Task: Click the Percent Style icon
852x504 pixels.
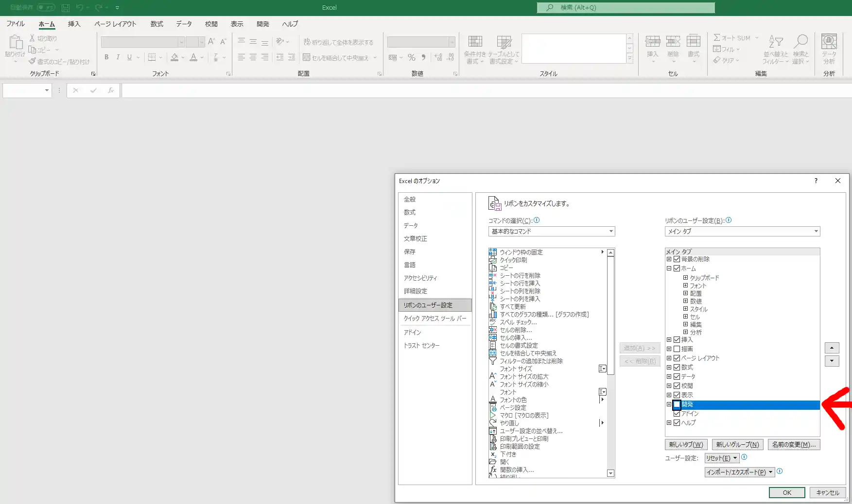Action: (411, 57)
